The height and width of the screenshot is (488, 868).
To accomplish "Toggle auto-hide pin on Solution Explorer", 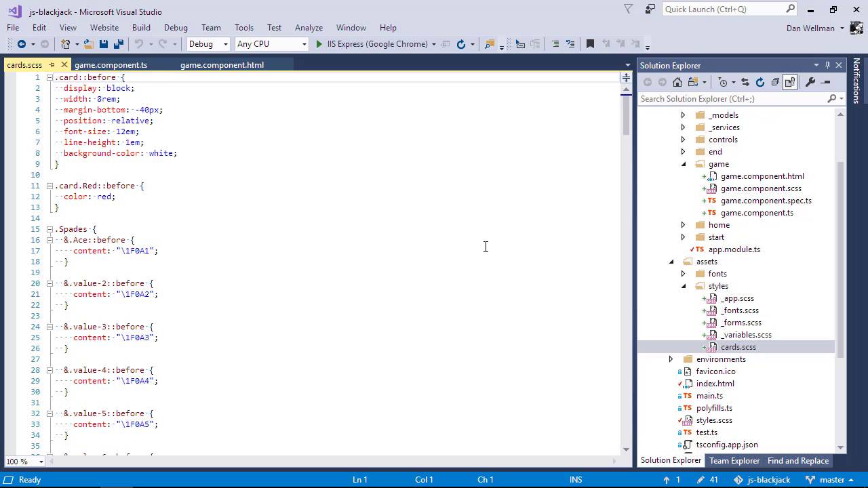I will pyautogui.click(x=827, y=65).
